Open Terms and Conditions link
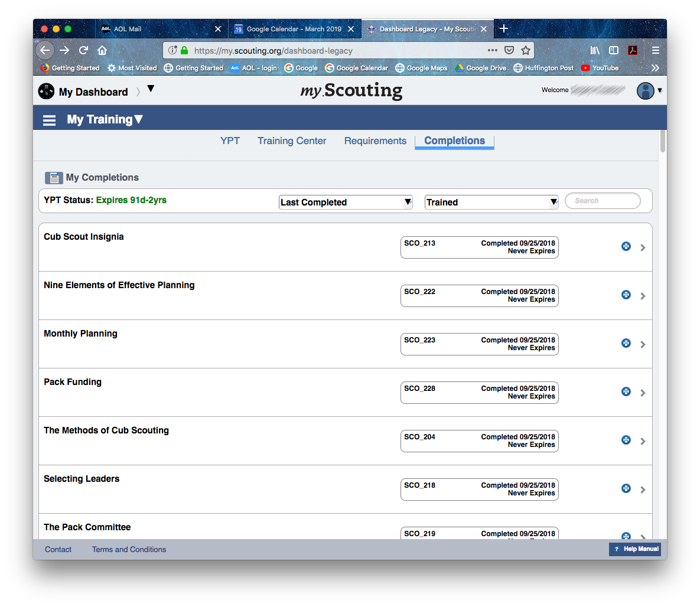 click(129, 549)
